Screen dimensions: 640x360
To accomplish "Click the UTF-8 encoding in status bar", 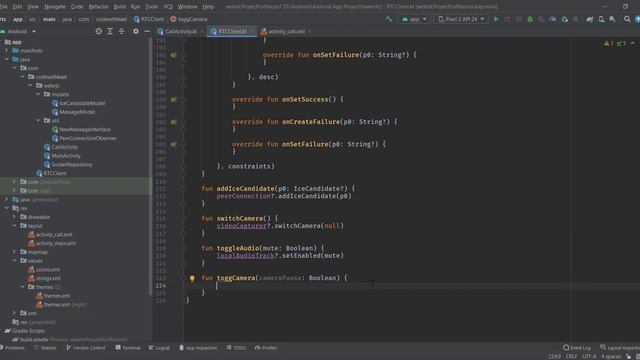I will tap(589, 357).
